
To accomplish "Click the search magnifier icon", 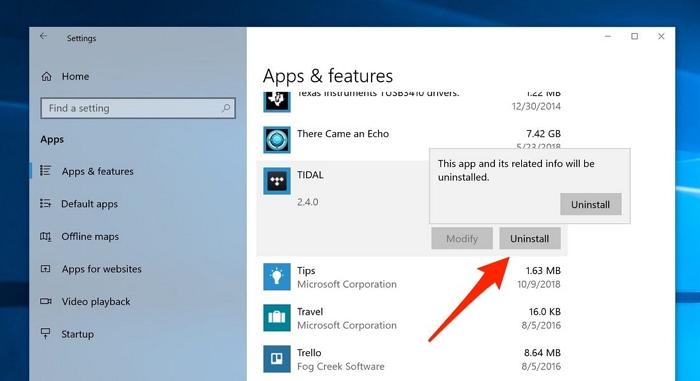I will (226, 108).
